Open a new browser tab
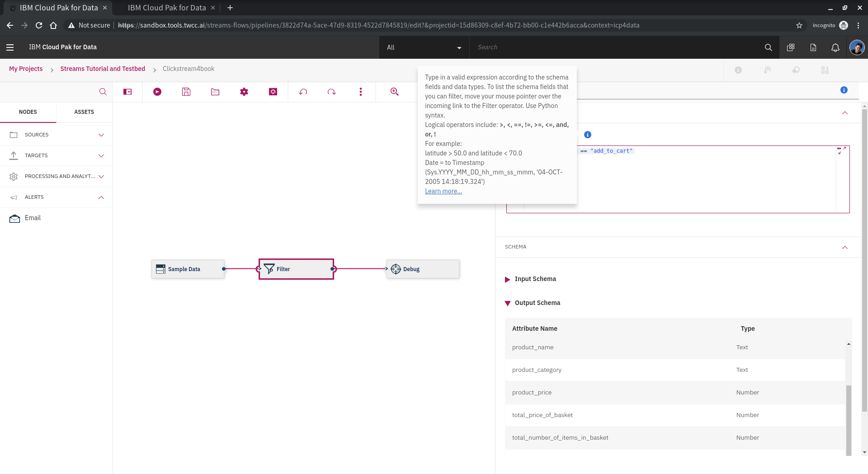The height and width of the screenshot is (474, 868). pos(230,8)
